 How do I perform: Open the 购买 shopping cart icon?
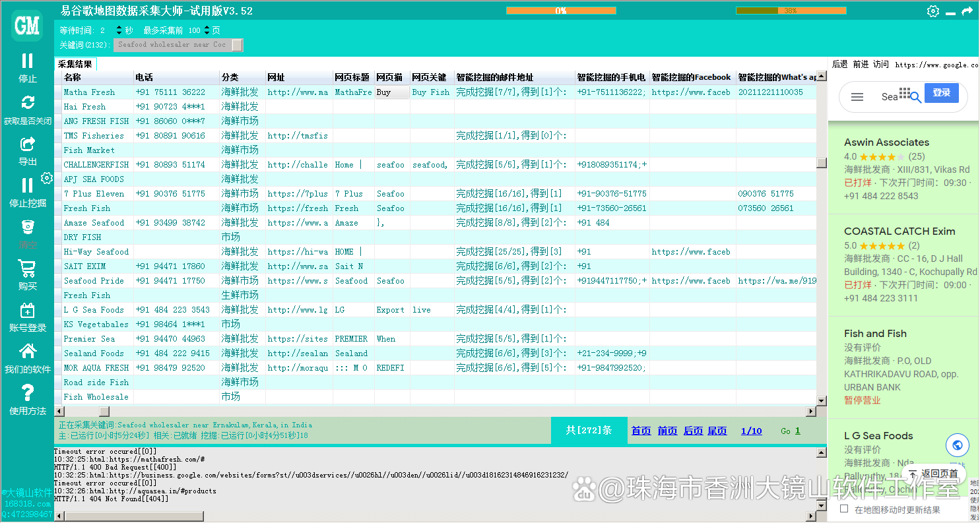28,269
